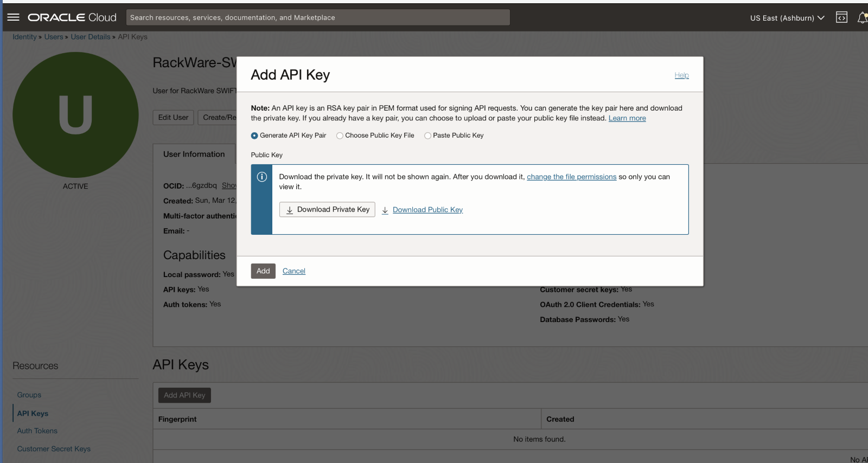Click the Add API Key button below
This screenshot has height=463, width=868.
pyautogui.click(x=184, y=395)
